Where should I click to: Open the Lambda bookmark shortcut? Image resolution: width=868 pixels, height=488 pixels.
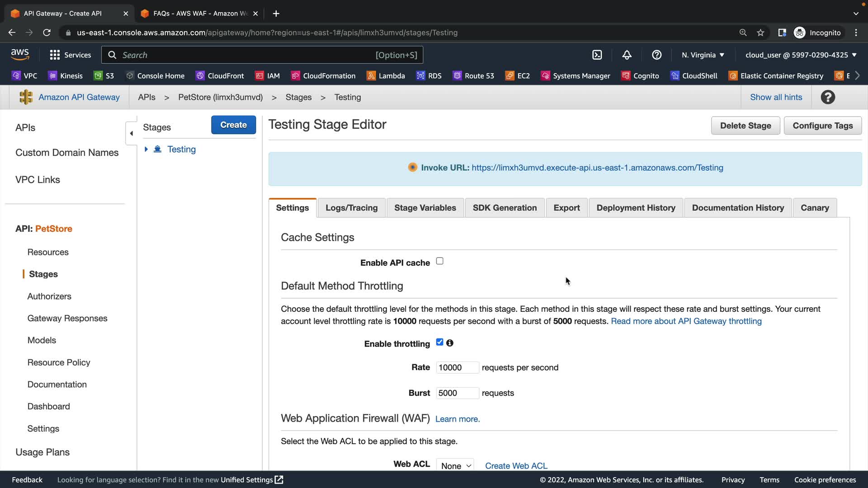click(386, 76)
